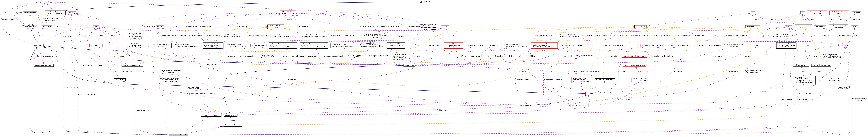
Task: Click the ns3::Ptr< ns3::MacTxMiddle > node
Action: (x=652, y=45)
